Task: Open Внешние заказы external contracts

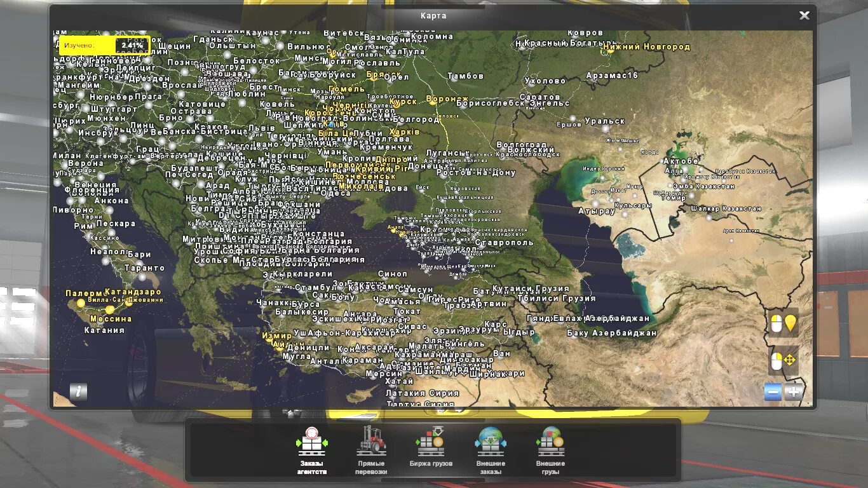Action: pos(491,451)
